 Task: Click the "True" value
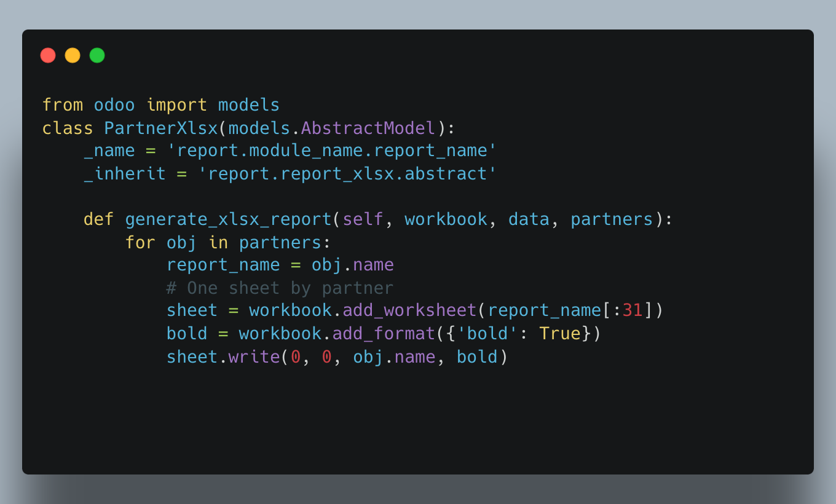click(x=560, y=333)
